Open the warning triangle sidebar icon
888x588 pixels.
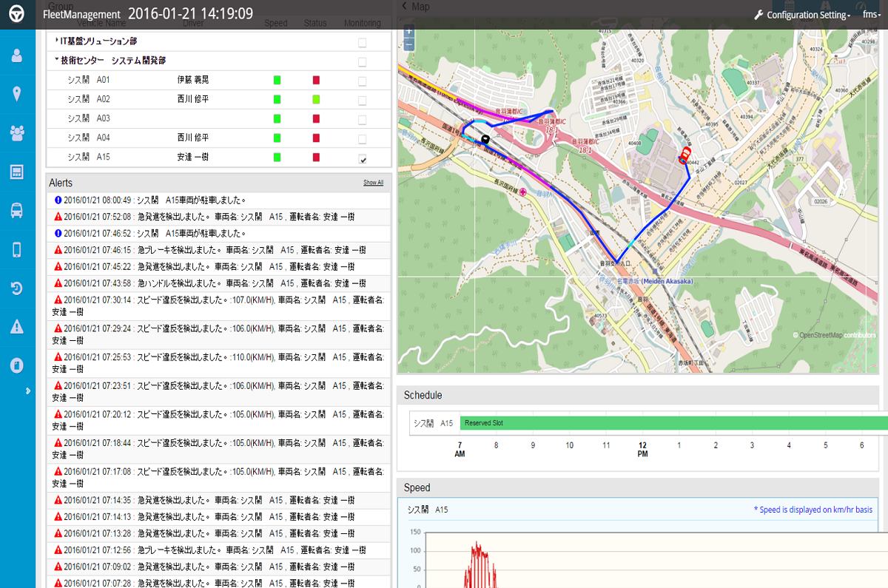point(17,326)
